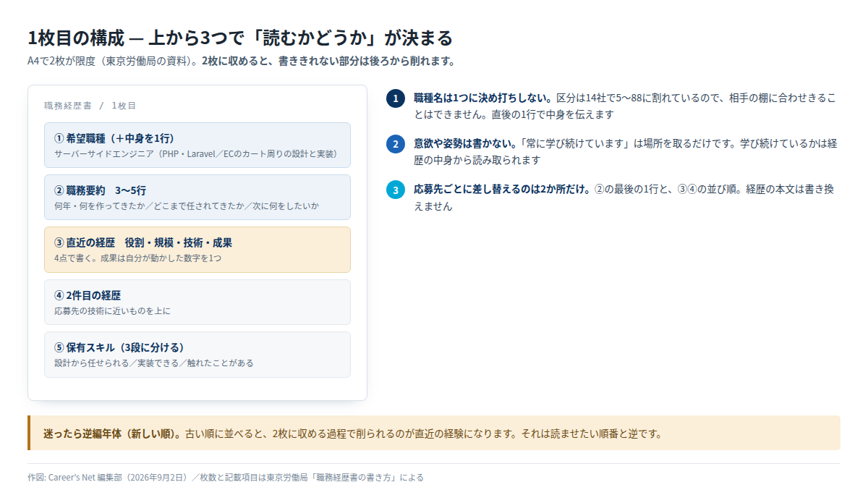Click the number 3 teal circle badge
Screen dimensions: 868x503
(x=396, y=190)
